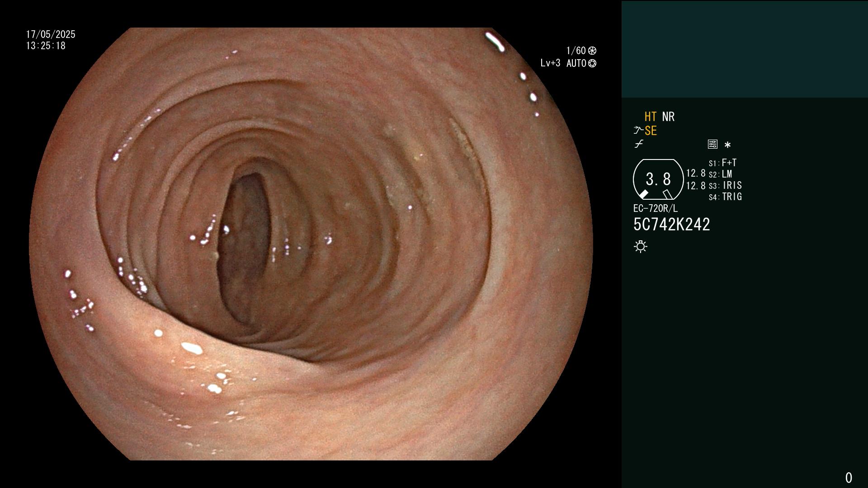Image resolution: width=868 pixels, height=488 pixels.
Task: Click the AUTO iris mode text
Action: [x=576, y=63]
